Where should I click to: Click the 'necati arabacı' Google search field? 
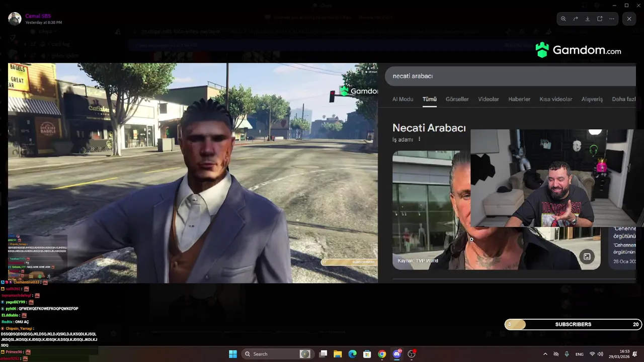[510, 76]
